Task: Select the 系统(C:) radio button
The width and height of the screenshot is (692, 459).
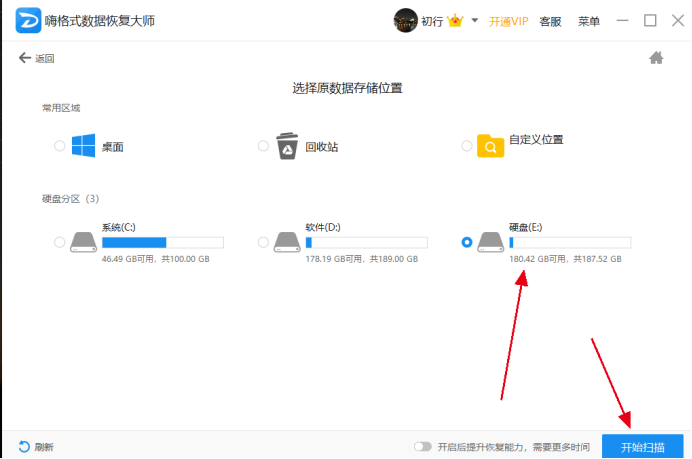Action: point(60,242)
